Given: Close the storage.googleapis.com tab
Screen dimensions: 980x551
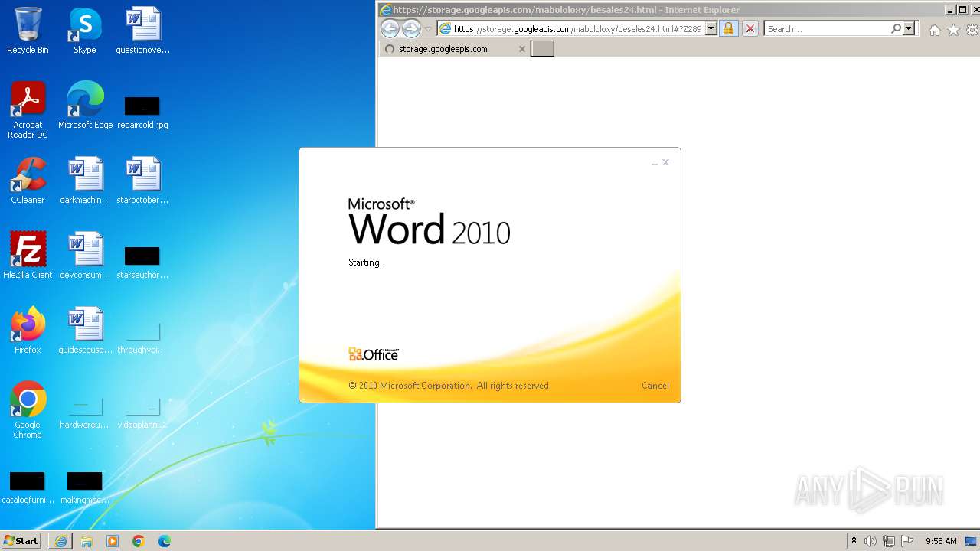Looking at the screenshot, I should click(x=522, y=49).
